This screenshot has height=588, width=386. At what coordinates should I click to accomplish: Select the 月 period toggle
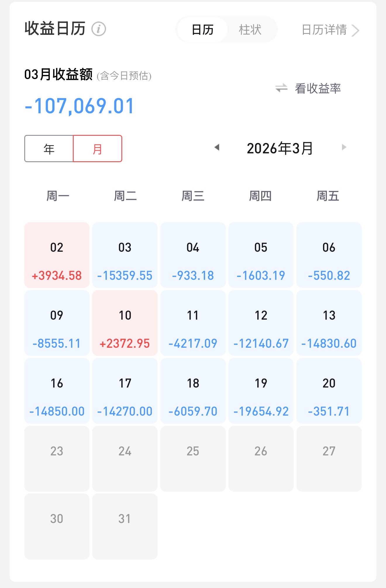(x=97, y=149)
